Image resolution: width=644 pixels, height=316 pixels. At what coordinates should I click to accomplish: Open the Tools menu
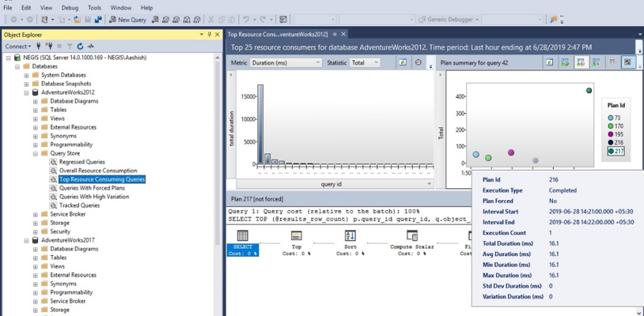(94, 8)
